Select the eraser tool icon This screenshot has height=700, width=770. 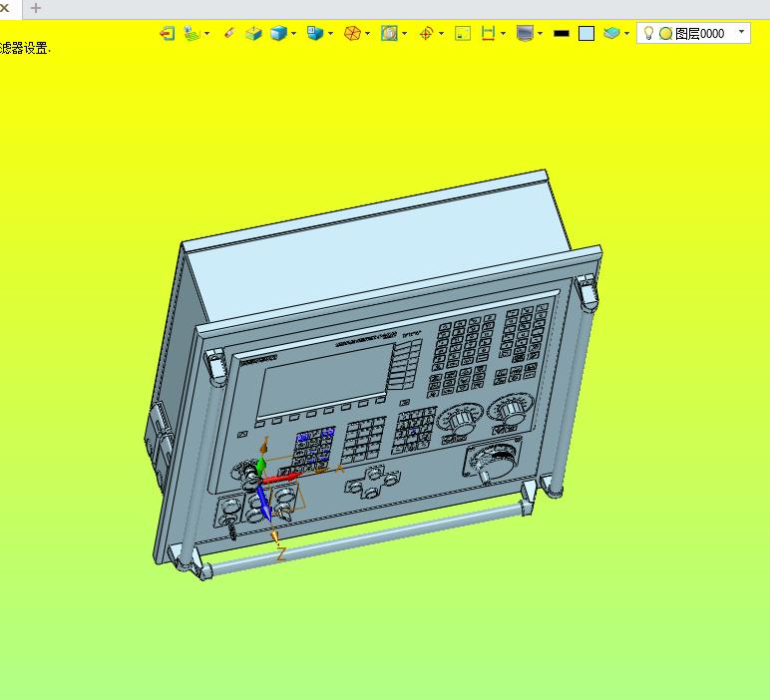click(x=228, y=33)
